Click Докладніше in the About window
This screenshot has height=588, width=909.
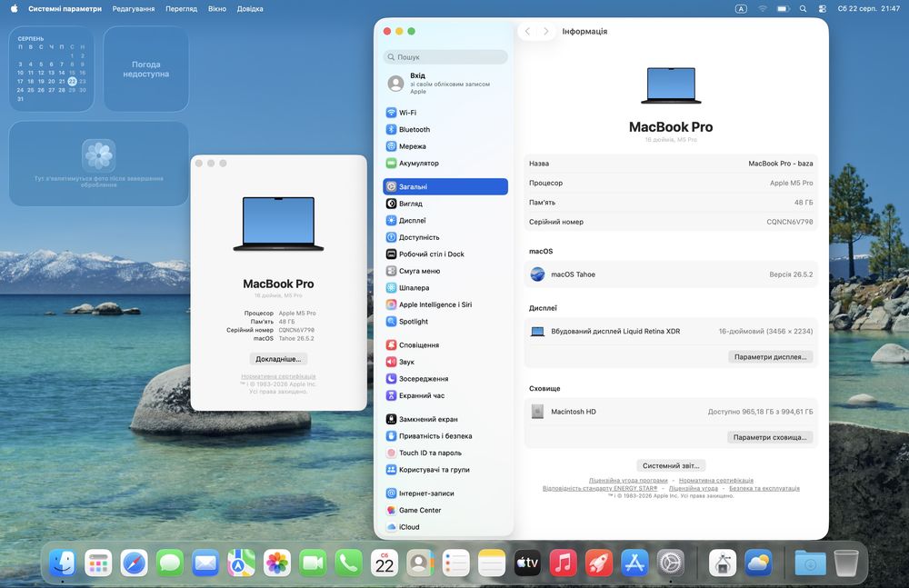point(278,359)
